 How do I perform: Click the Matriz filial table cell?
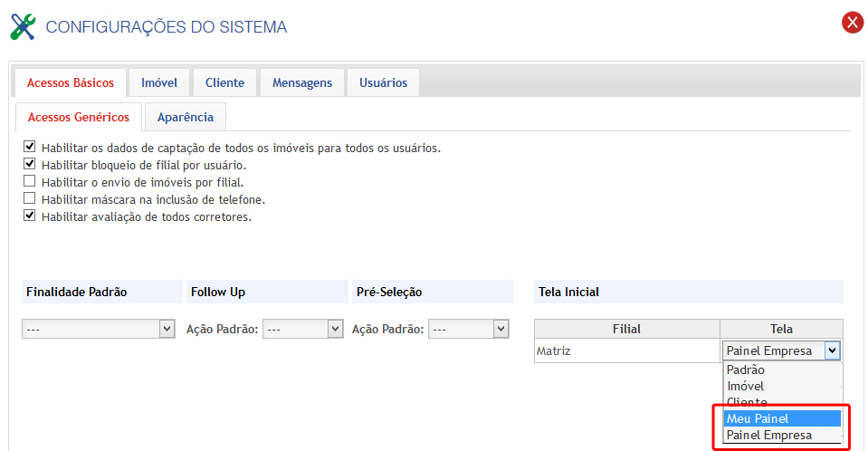(626, 350)
